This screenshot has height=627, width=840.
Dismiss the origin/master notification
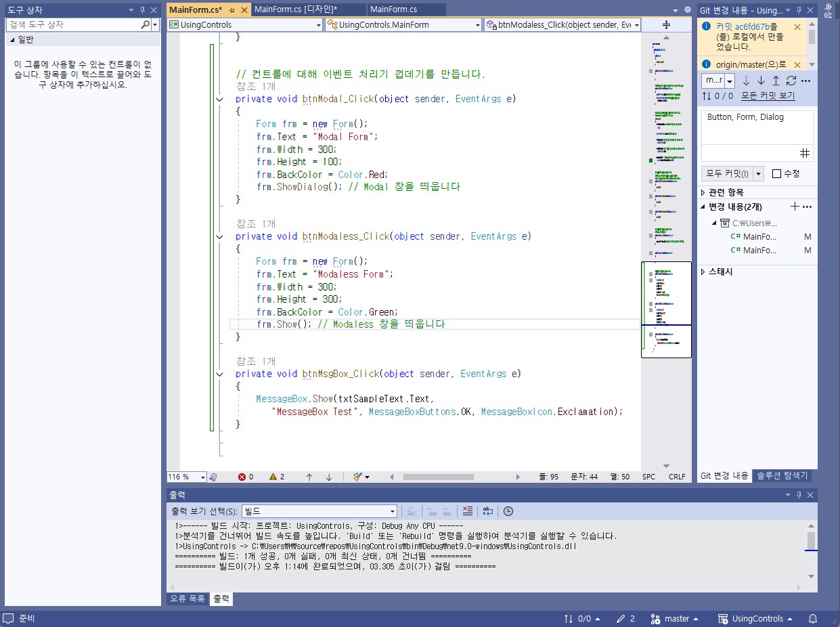coord(797,64)
